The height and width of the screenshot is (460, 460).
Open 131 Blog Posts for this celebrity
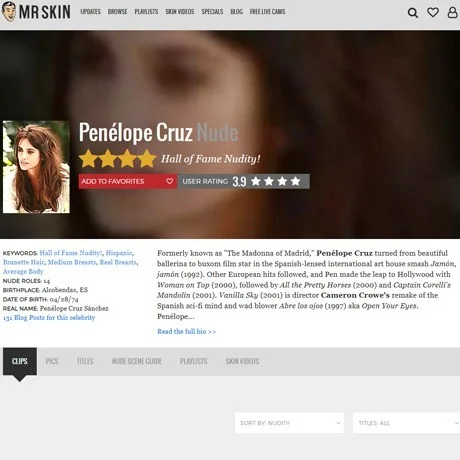tap(49, 318)
